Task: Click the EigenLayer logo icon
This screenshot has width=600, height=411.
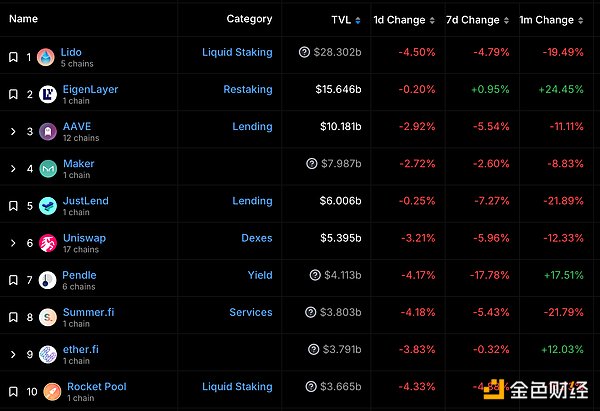Action: tap(45, 94)
